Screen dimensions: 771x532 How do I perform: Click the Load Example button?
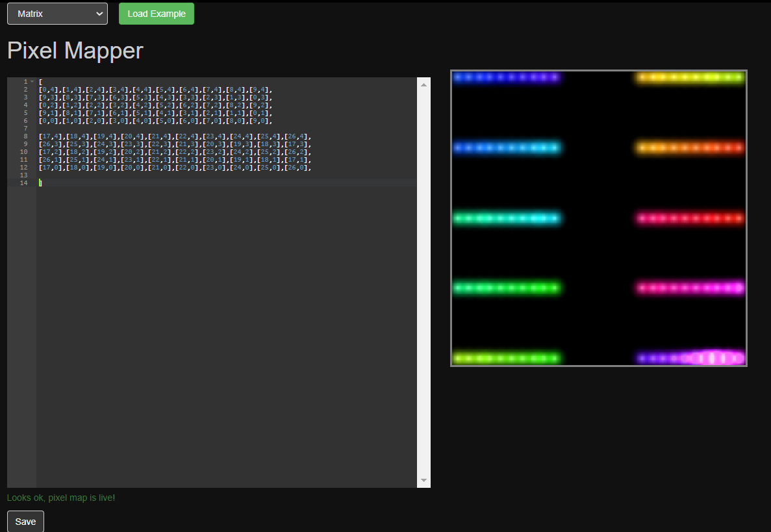click(x=156, y=13)
